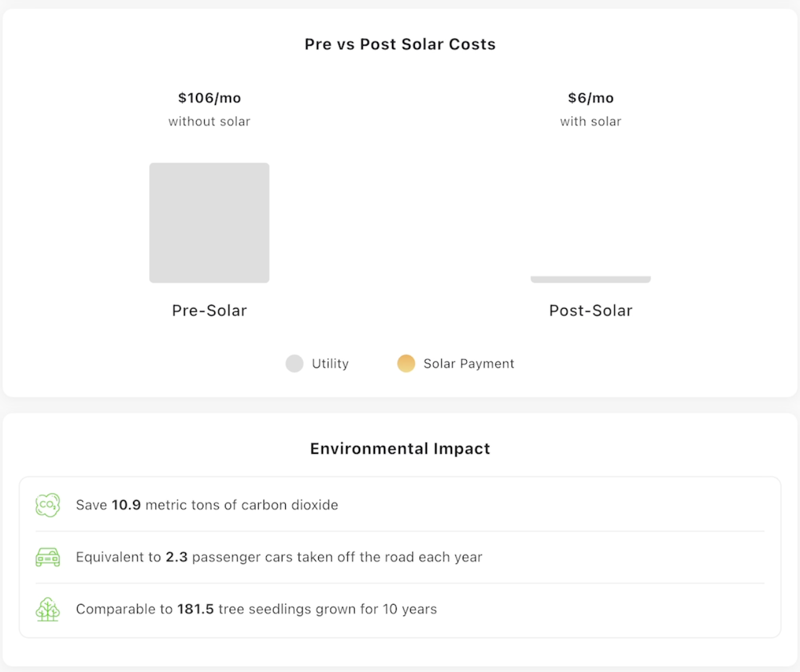This screenshot has width=800, height=672.
Task: Click the $6/mo cost value
Action: point(591,98)
